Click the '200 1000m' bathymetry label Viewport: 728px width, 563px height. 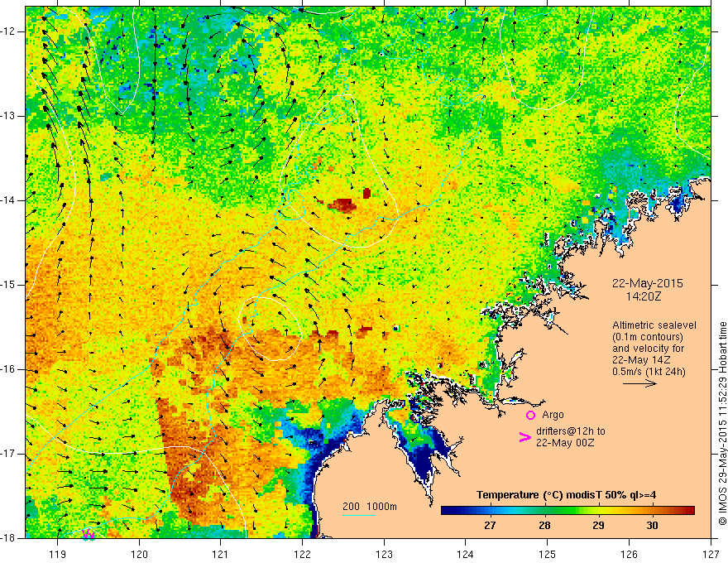(x=370, y=507)
